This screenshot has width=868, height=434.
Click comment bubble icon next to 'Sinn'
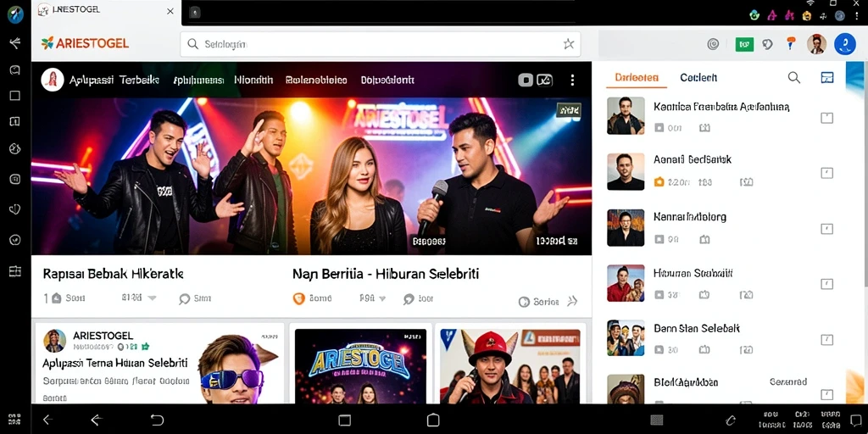184,299
